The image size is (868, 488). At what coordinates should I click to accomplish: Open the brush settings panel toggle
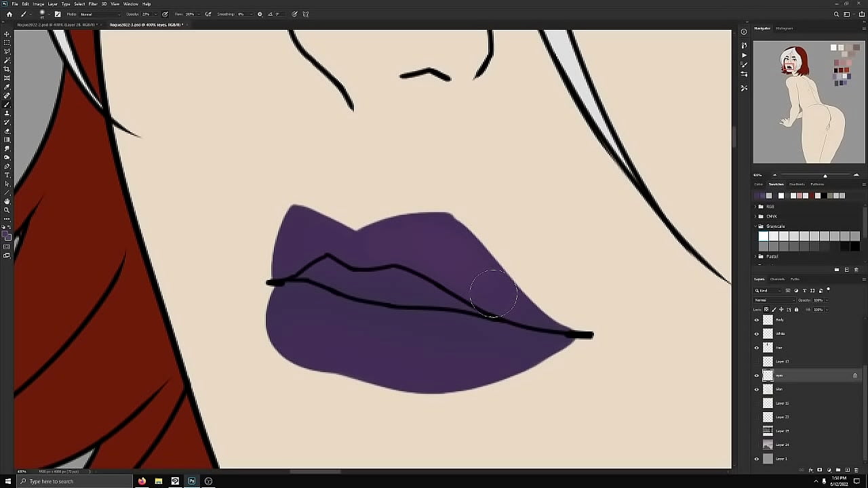pos(58,14)
